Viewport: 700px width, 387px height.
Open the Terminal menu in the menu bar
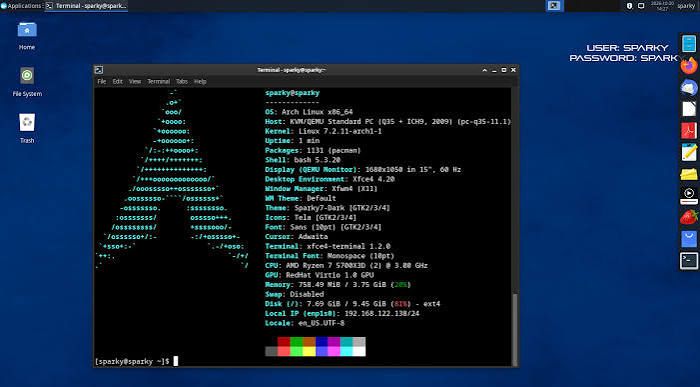pos(158,81)
